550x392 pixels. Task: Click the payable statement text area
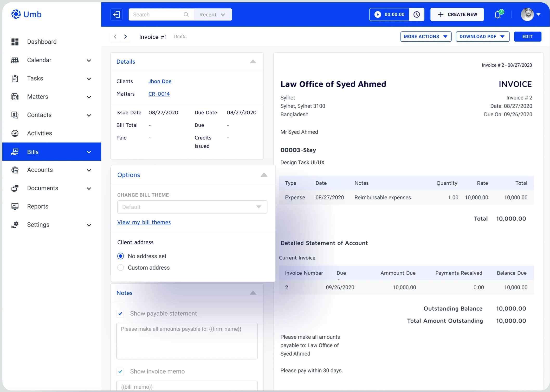click(x=187, y=341)
